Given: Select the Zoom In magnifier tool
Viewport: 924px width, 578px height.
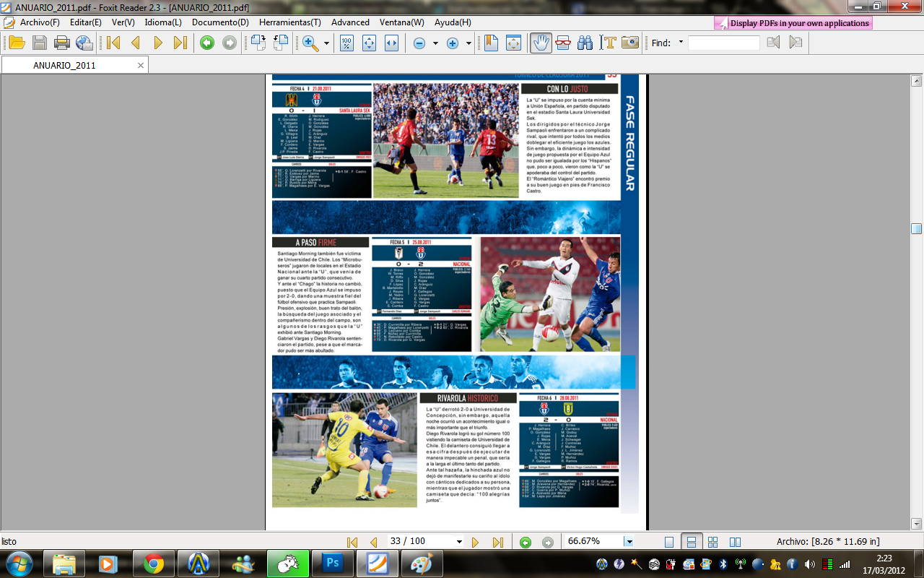Looking at the screenshot, I should (x=311, y=43).
